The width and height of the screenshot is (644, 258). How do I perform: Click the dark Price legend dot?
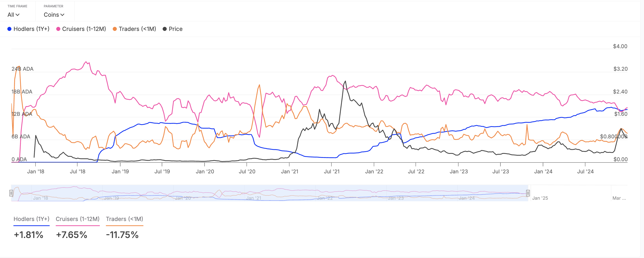[x=165, y=29]
